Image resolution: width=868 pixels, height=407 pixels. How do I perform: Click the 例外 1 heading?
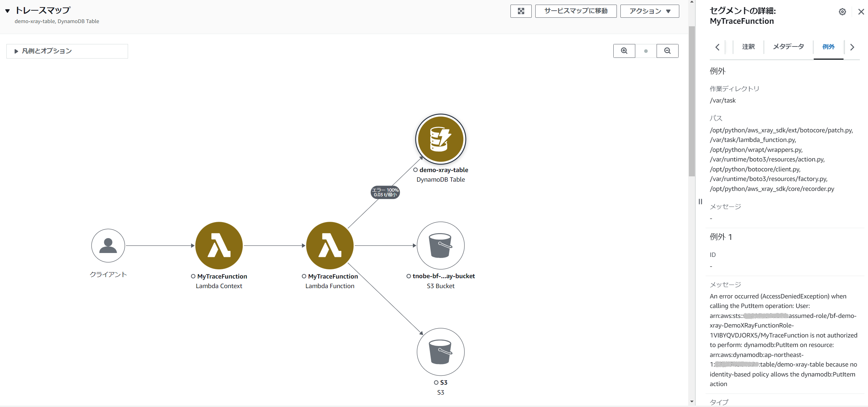click(721, 237)
